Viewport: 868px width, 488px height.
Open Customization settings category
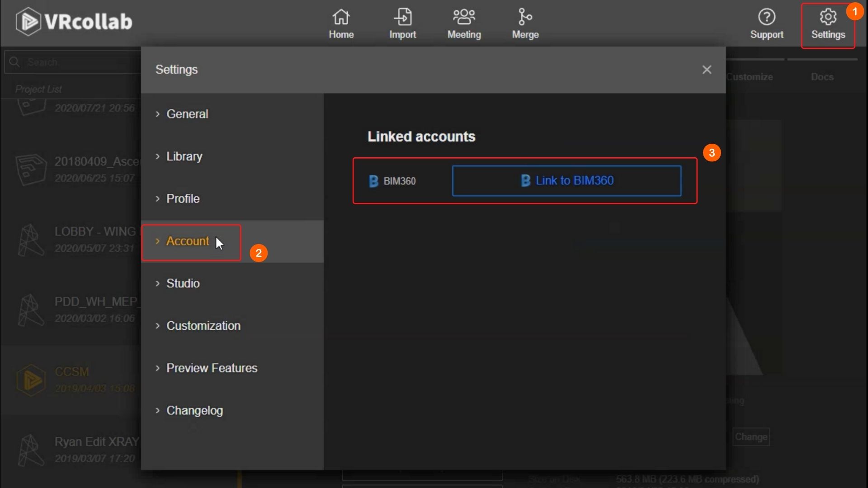[203, 326]
